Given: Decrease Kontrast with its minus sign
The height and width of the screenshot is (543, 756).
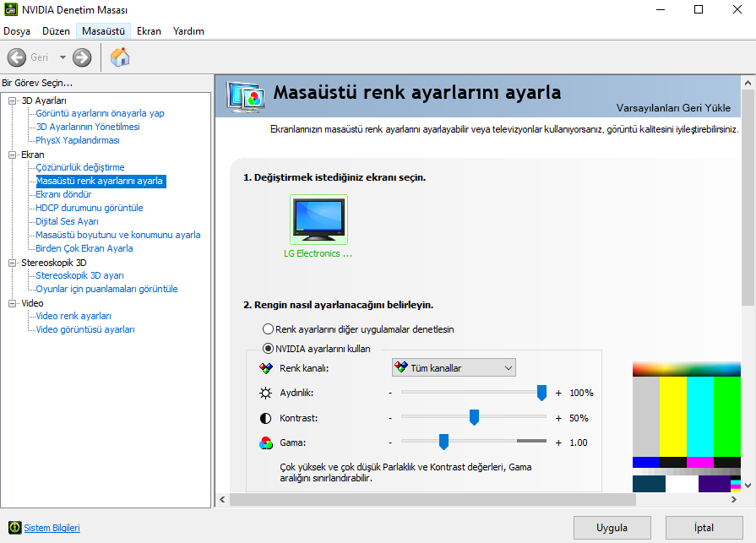Looking at the screenshot, I should point(390,418).
